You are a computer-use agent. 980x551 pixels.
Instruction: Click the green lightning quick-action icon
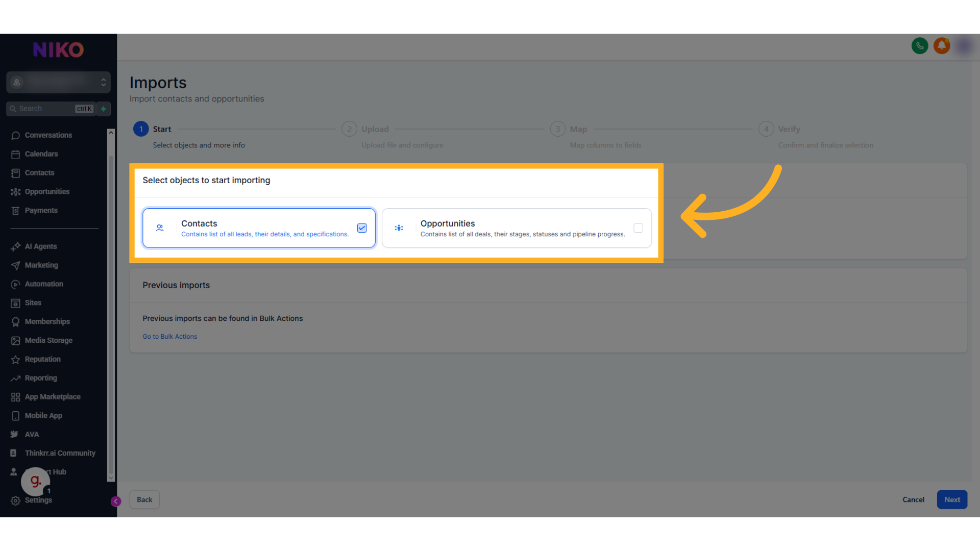pyautogui.click(x=104, y=109)
